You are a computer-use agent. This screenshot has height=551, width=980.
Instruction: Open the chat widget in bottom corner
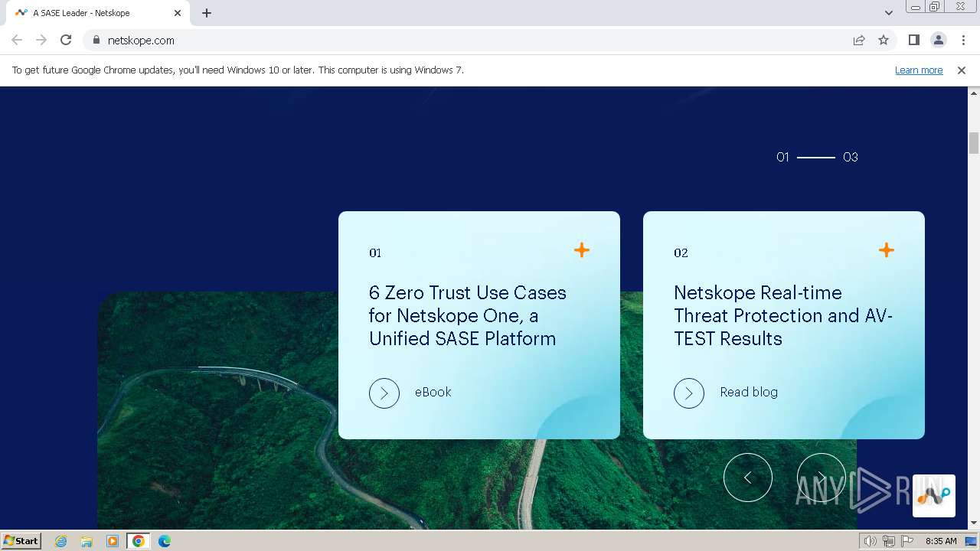[x=934, y=496]
